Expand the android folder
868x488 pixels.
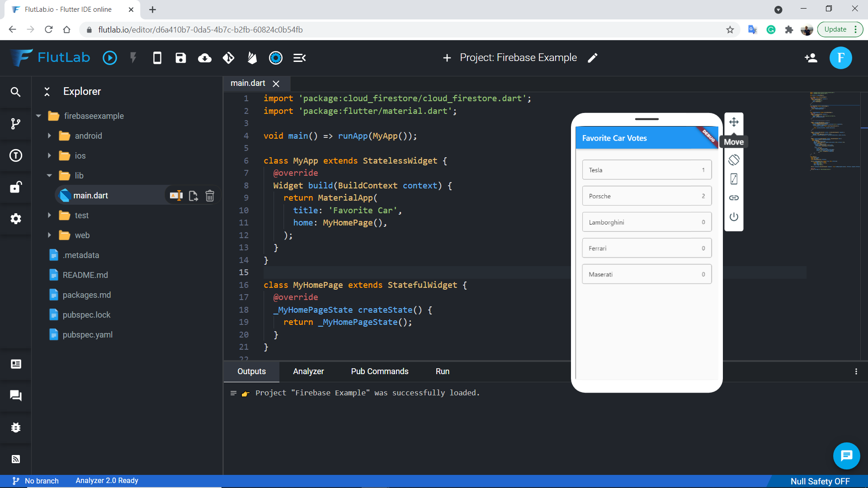(49, 136)
